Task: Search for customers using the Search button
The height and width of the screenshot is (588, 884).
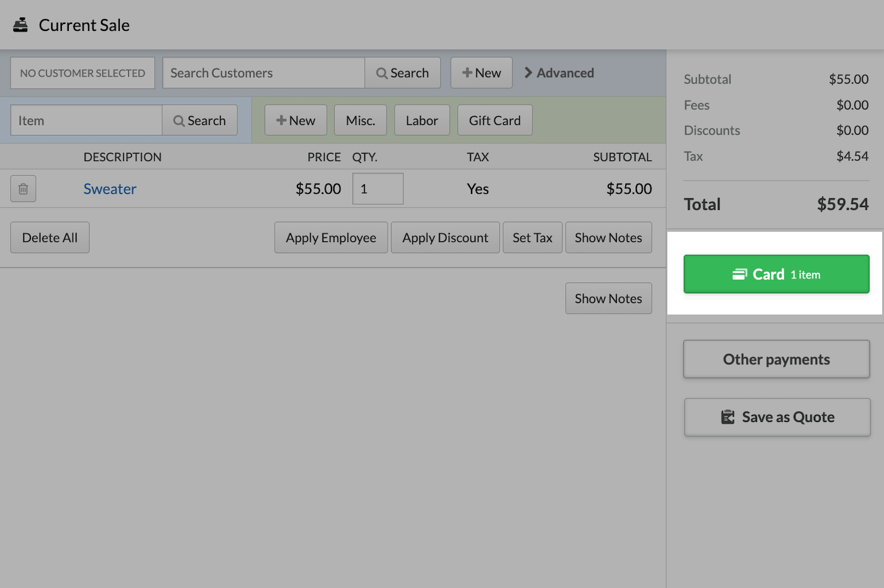Action: tap(403, 73)
